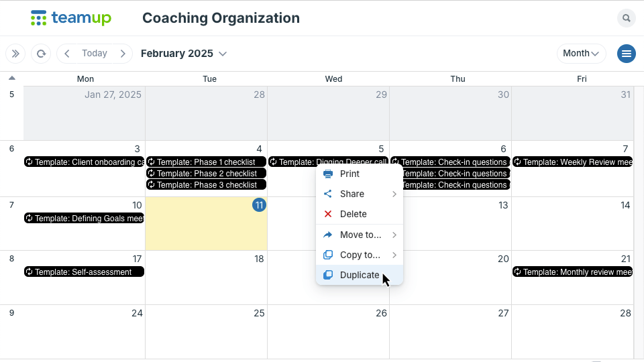Open the Month view dropdown
This screenshot has height=362, width=644.
tap(581, 54)
